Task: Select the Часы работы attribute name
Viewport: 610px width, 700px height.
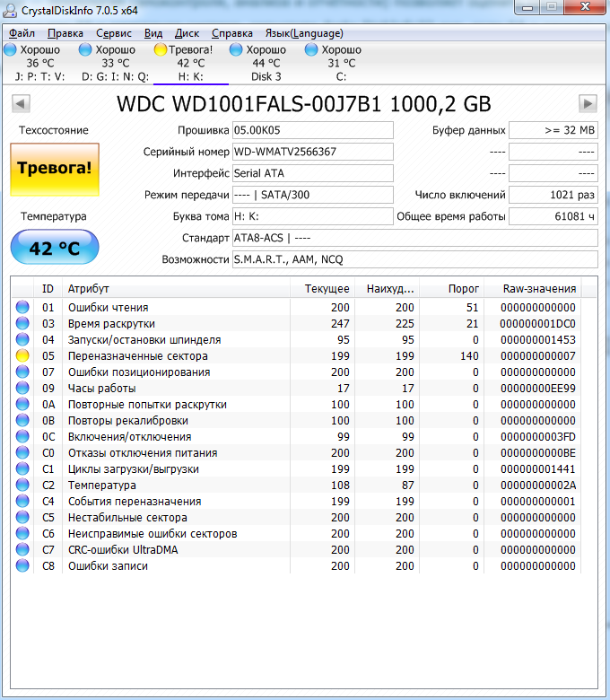Action: coord(101,389)
